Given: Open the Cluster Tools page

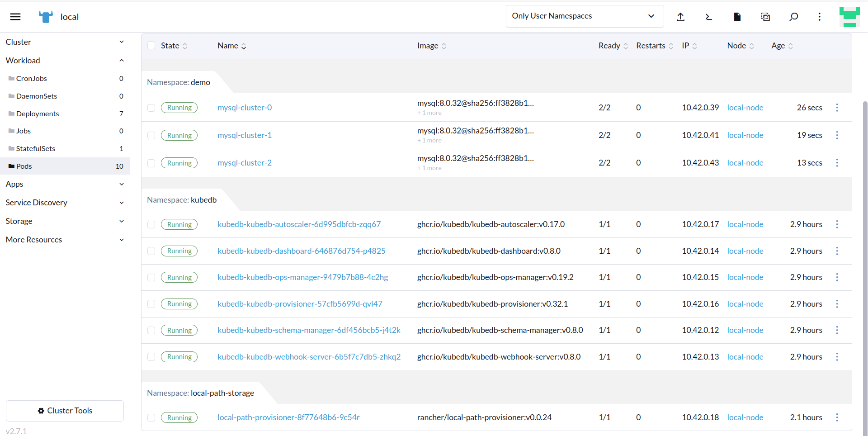Looking at the screenshot, I should coord(65,411).
